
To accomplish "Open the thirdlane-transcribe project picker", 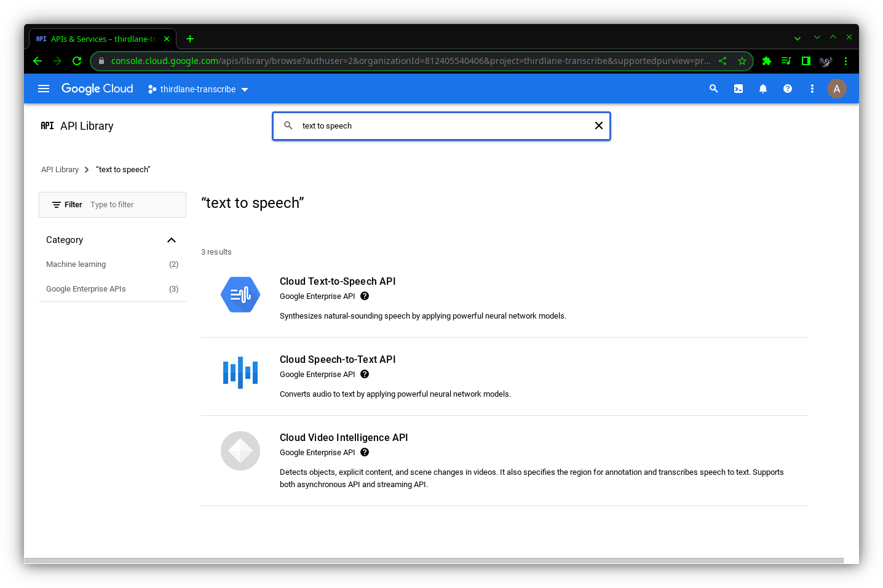I will point(198,89).
